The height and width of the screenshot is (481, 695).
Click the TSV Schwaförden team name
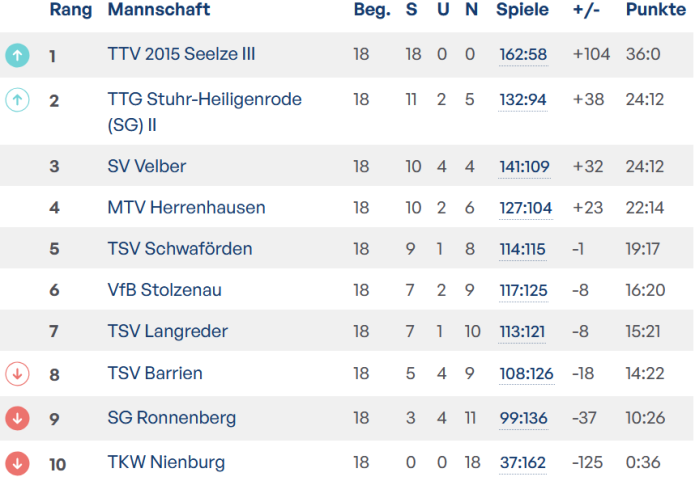pos(180,249)
